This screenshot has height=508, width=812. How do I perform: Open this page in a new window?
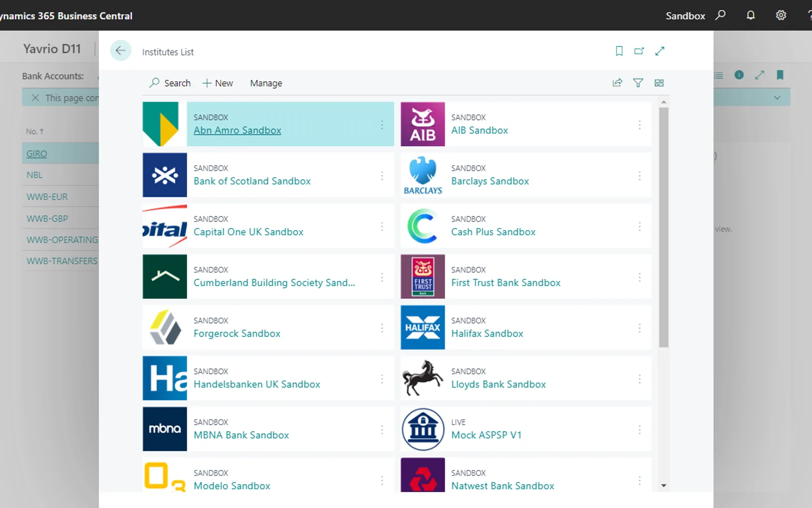click(x=639, y=51)
